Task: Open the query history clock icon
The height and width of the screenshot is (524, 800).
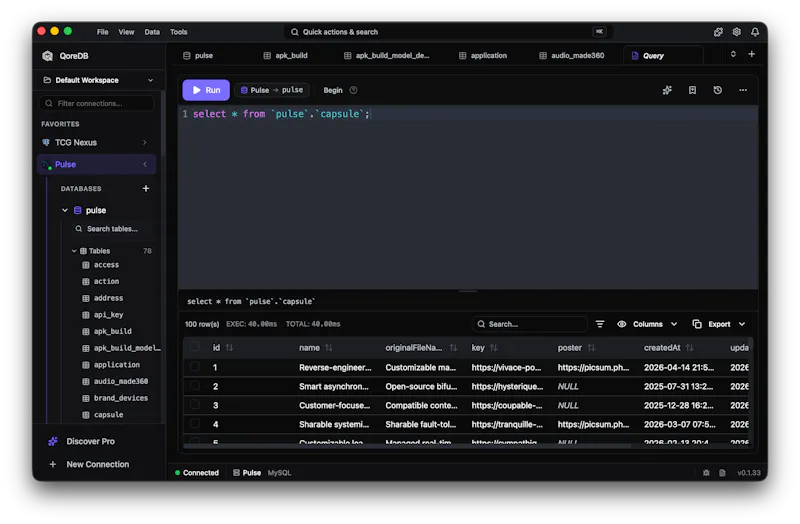Action: tap(718, 90)
